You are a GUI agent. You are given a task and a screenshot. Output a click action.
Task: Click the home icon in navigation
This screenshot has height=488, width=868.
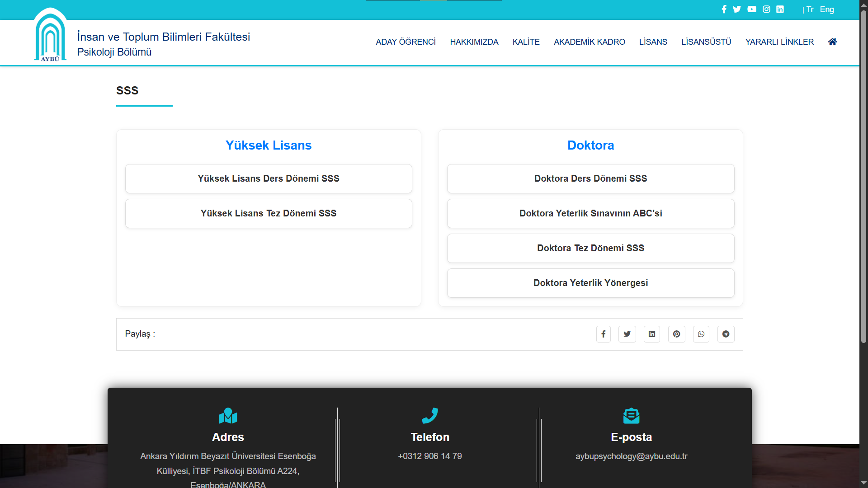[832, 42]
